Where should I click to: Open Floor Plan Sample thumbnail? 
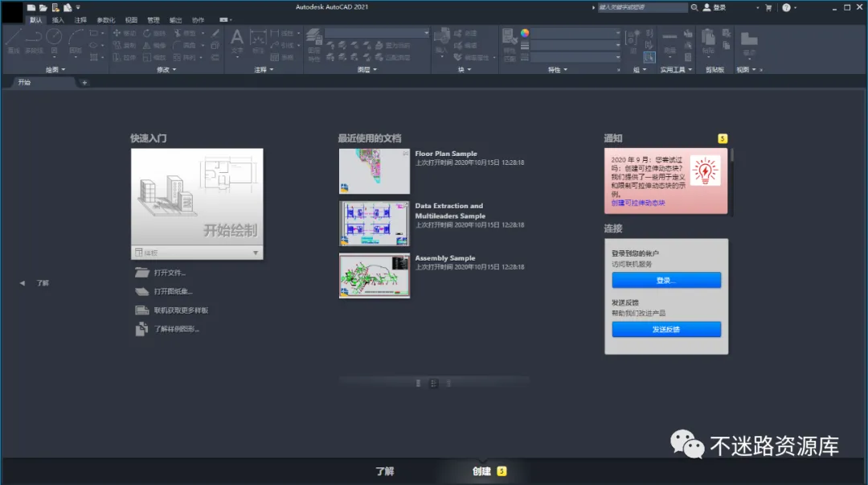coord(375,171)
